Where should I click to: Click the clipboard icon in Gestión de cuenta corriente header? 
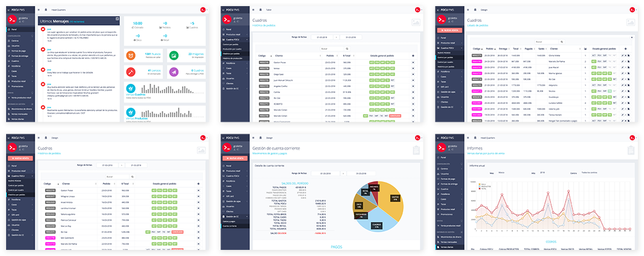(x=416, y=150)
